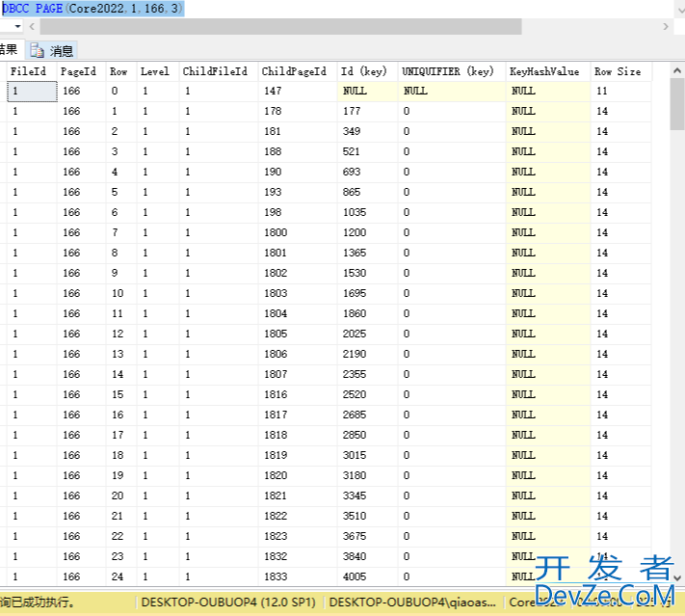
Task: Click the PageId column header
Action: [x=81, y=71]
